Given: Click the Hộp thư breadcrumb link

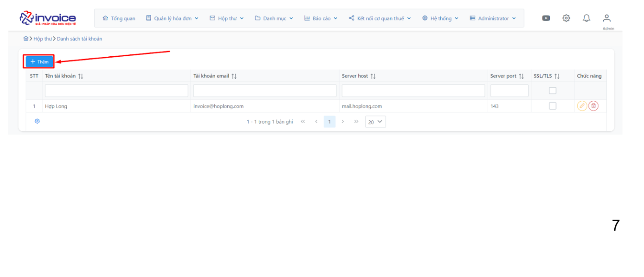Looking at the screenshot, I should 42,39.
